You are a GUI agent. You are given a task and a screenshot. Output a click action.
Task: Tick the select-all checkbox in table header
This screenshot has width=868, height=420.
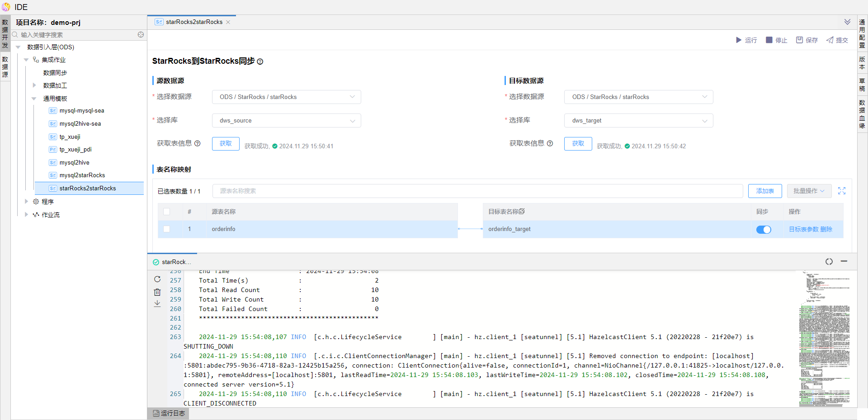click(x=167, y=212)
